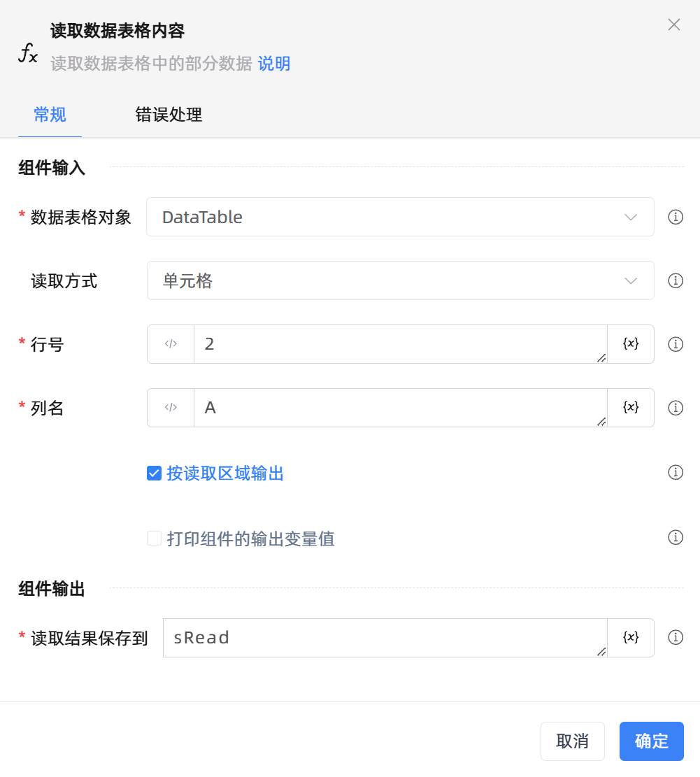
Task: Click the 读取结果保存到 sRead input field
Action: [385, 638]
